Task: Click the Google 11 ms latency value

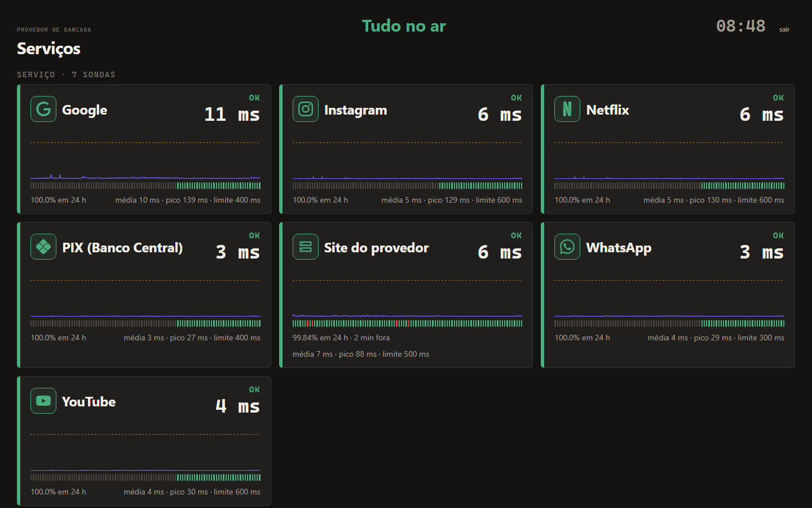Action: coord(232,115)
